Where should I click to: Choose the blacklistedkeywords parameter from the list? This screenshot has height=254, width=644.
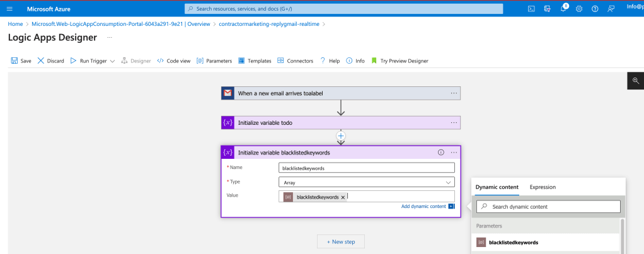coord(546,243)
